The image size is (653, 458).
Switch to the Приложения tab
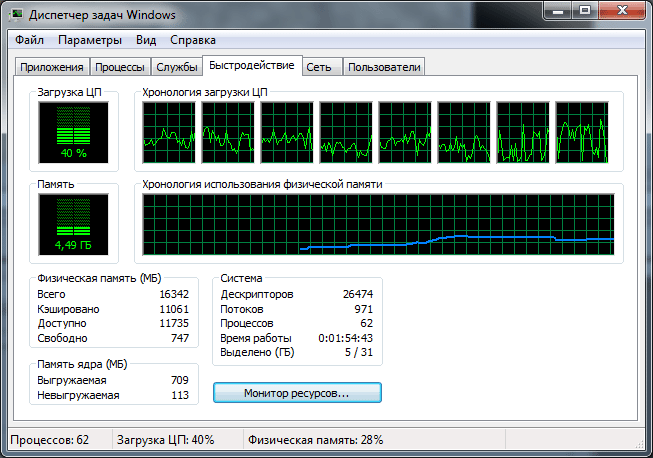click(52, 67)
